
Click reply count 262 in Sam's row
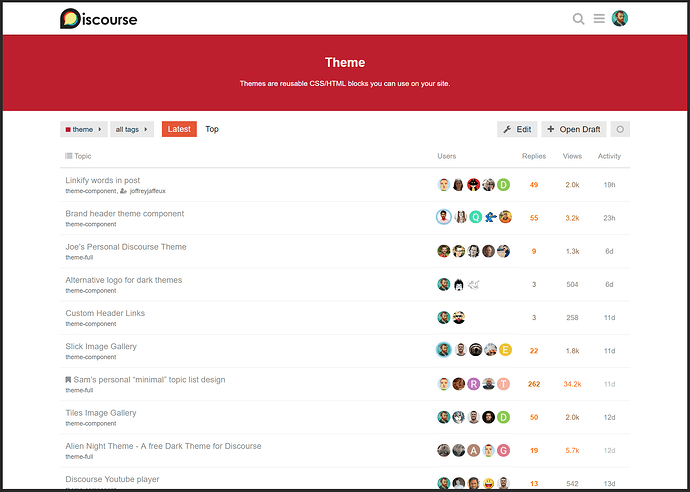point(534,384)
